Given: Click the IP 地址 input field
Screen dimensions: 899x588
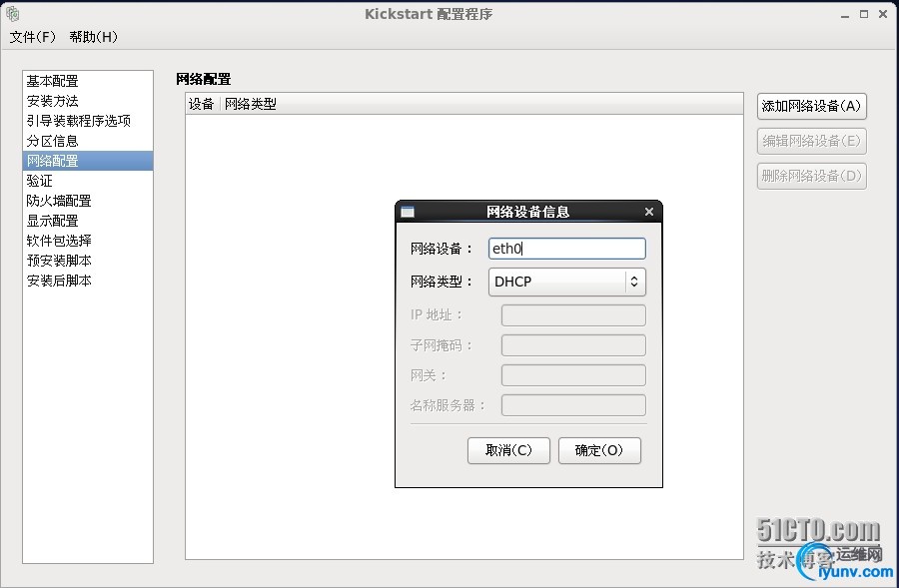Looking at the screenshot, I should pyautogui.click(x=573, y=315).
